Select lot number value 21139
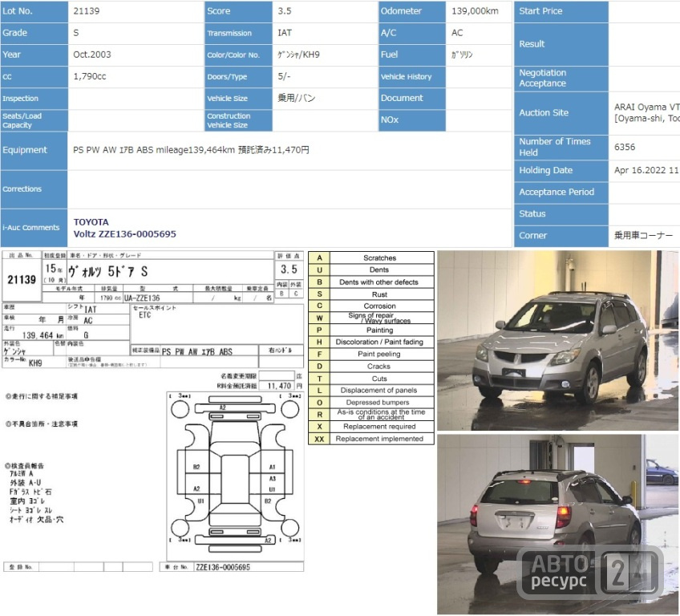 [87, 11]
